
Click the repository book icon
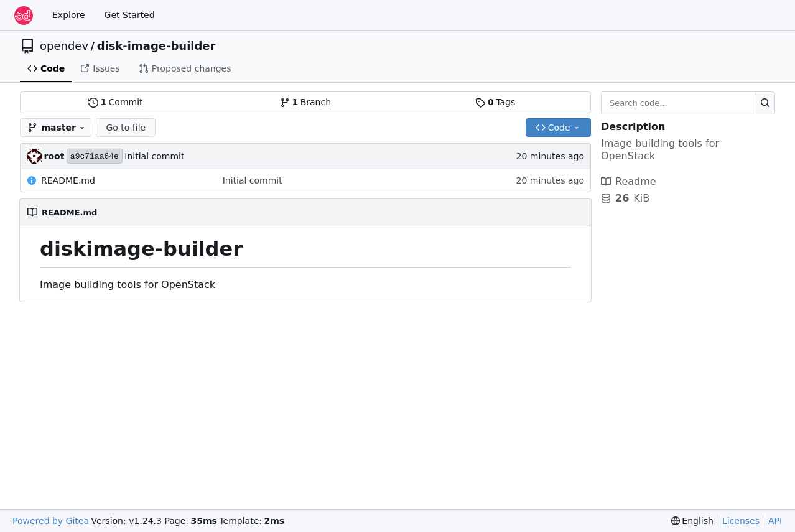(x=27, y=46)
